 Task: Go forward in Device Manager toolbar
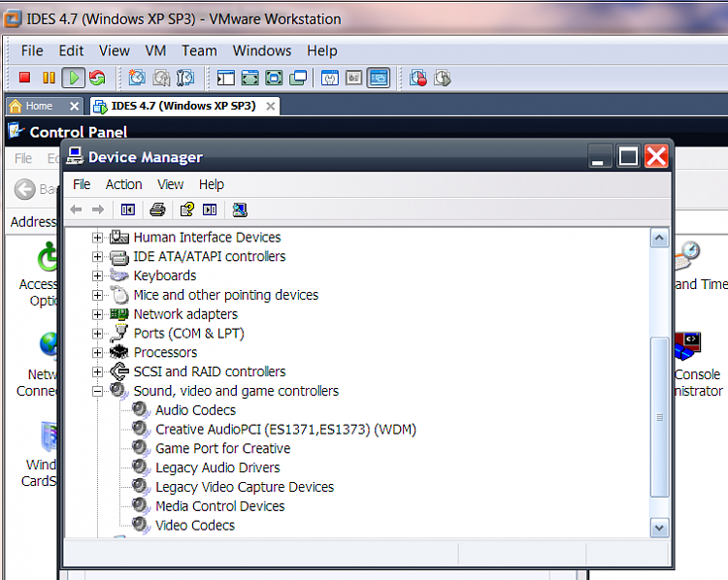click(x=98, y=209)
